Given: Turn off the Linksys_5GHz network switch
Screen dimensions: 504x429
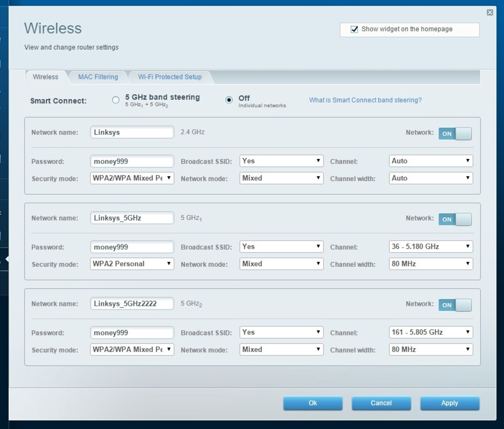Looking at the screenshot, I should pos(455,219).
